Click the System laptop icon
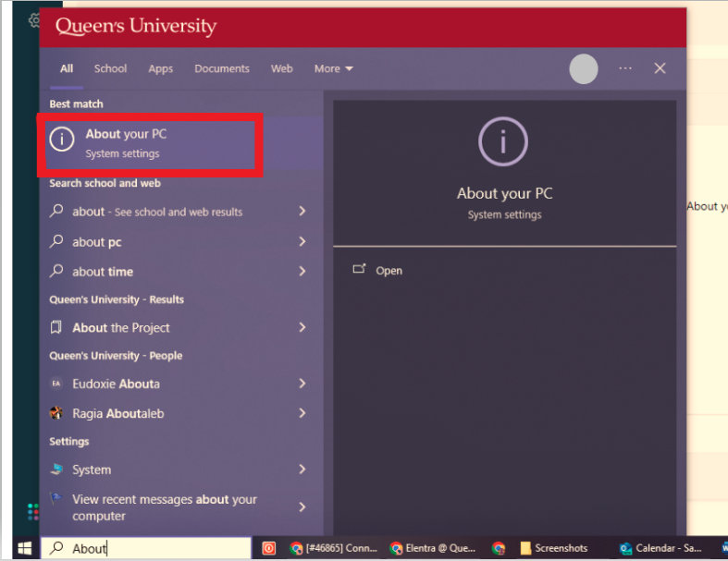 point(56,470)
